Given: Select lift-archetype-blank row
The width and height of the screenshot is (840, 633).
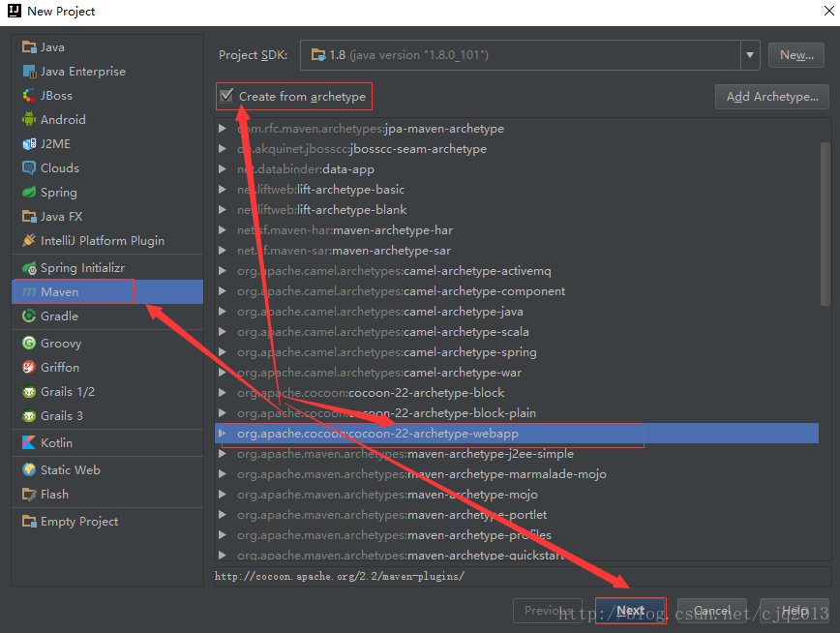Looking at the screenshot, I should [517, 210].
